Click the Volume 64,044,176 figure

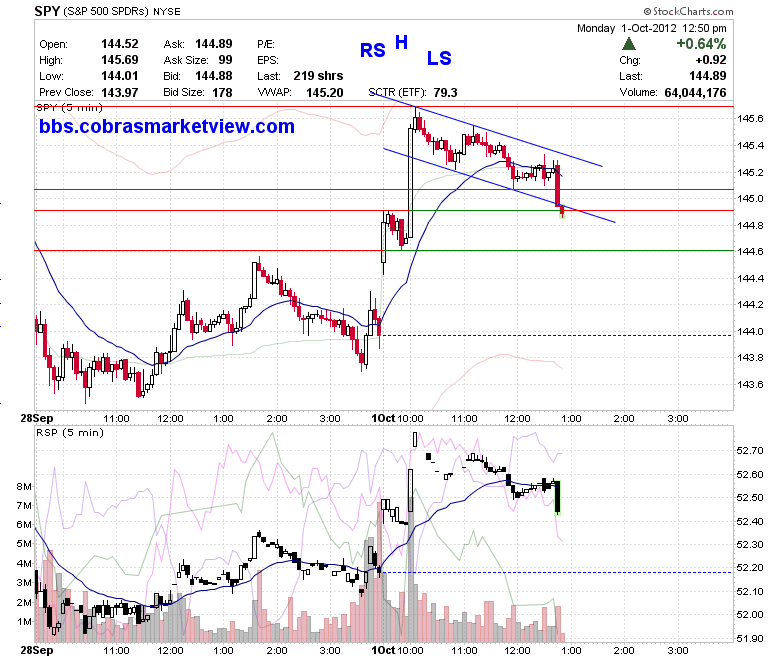click(695, 93)
